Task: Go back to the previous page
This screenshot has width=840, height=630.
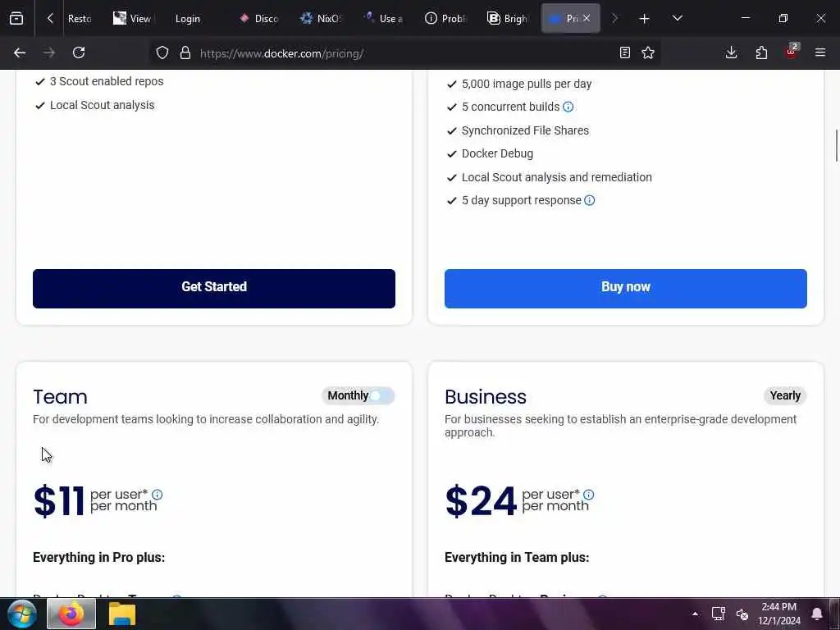Action: coord(20,52)
